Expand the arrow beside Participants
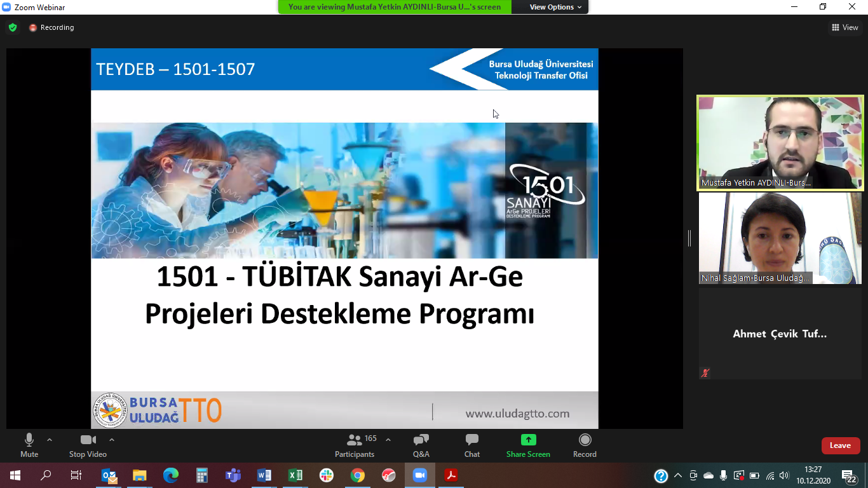This screenshot has width=868, height=488. click(x=388, y=440)
